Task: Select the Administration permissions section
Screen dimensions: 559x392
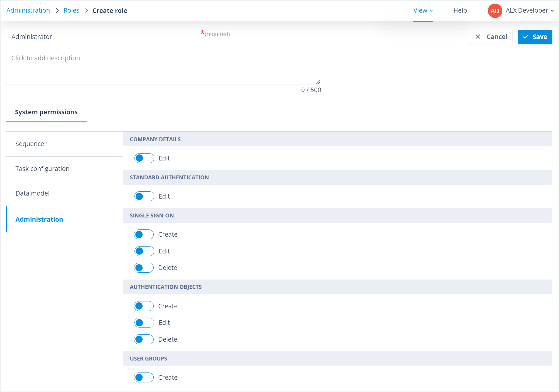Action: pyautogui.click(x=65, y=219)
